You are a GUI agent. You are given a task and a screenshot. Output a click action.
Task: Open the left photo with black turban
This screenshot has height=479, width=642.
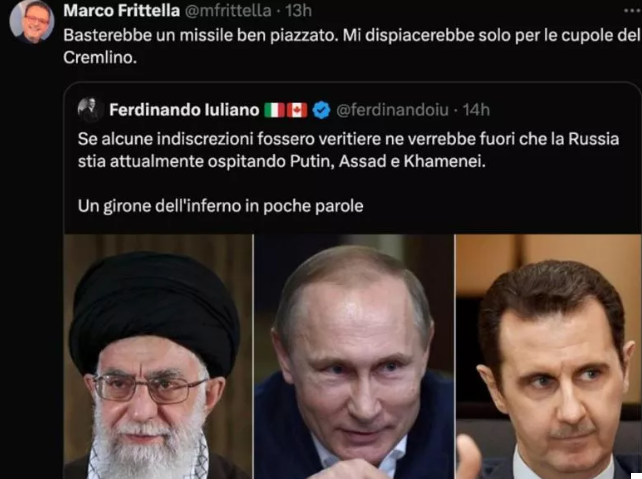coord(158,357)
